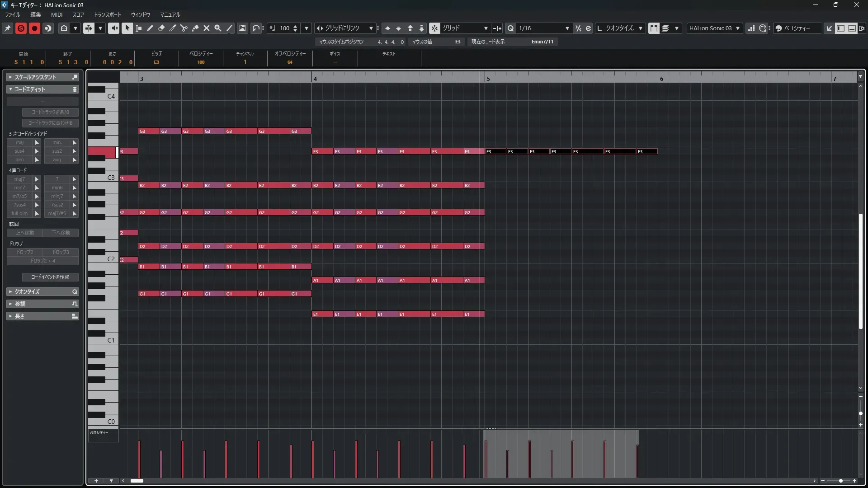Click the ドロップ2 + 4 button

click(x=42, y=261)
